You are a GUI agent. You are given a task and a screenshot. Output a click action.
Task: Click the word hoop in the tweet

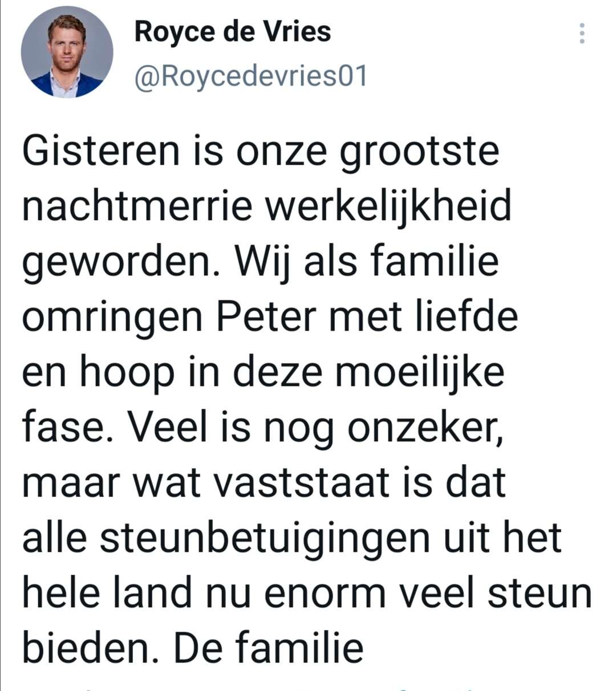click(127, 373)
